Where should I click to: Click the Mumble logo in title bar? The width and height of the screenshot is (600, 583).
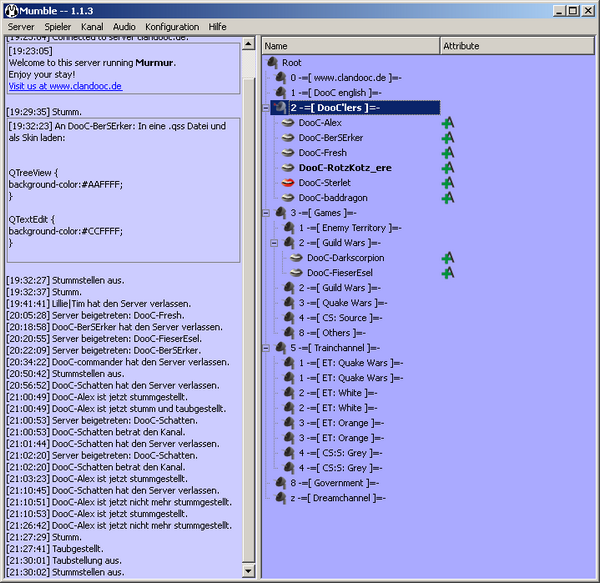click(11, 11)
